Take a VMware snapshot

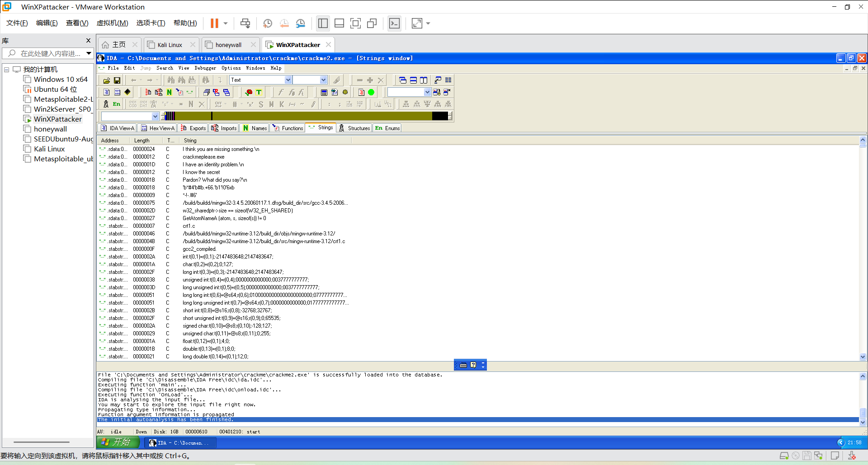(x=268, y=23)
